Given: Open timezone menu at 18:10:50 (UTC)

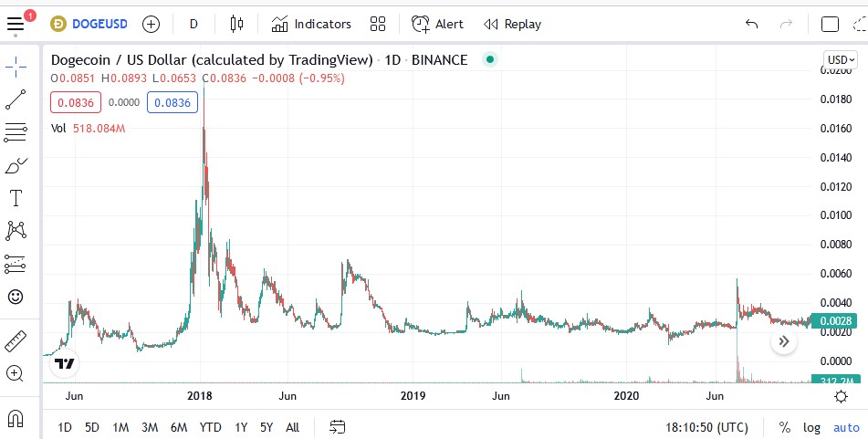Looking at the screenshot, I should tap(706, 427).
